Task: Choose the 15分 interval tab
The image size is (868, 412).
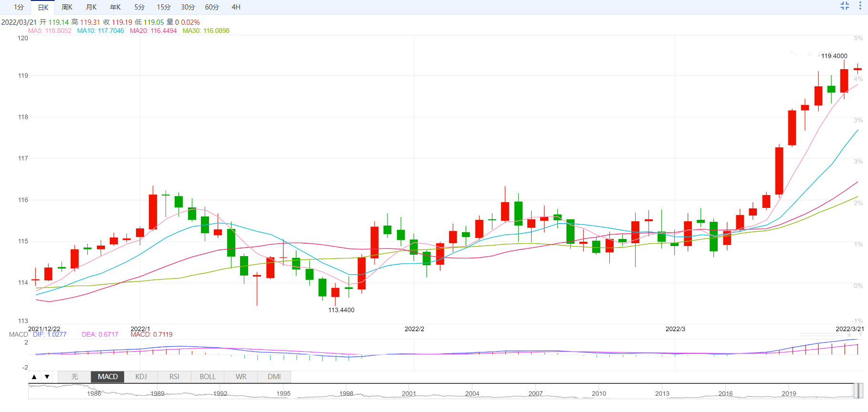Action: (x=164, y=7)
